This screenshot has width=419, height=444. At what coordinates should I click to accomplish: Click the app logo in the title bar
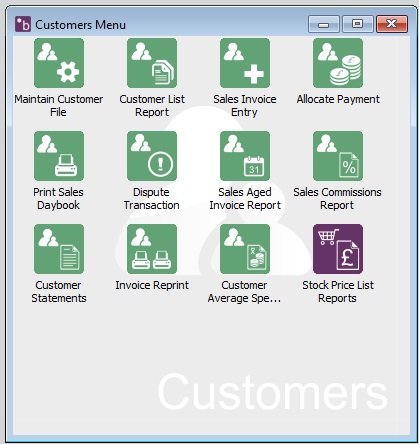[x=23, y=24]
